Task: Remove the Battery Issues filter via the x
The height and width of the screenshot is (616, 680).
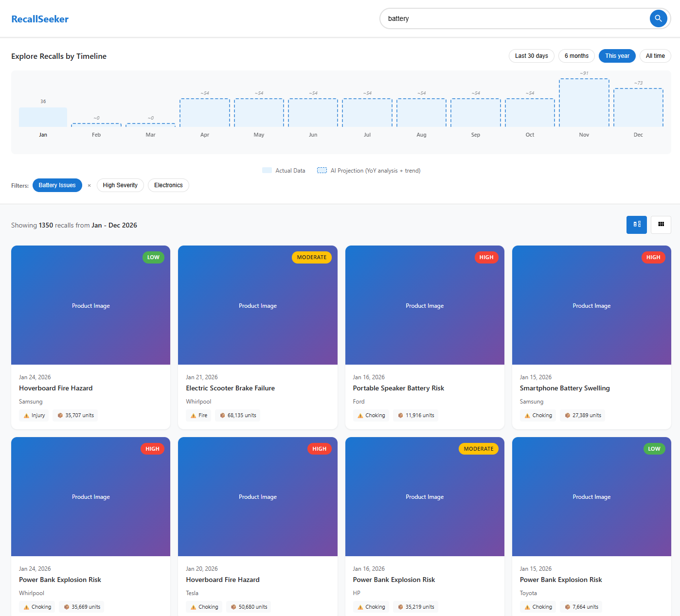Action: tap(89, 185)
